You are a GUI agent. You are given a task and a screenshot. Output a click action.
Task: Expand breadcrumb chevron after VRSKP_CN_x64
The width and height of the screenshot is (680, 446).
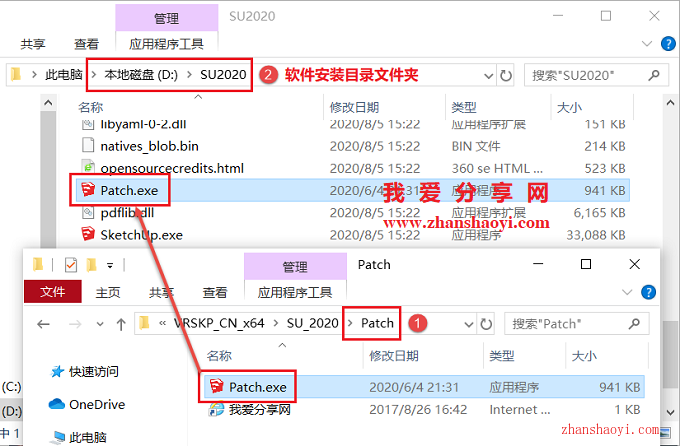[x=276, y=323]
